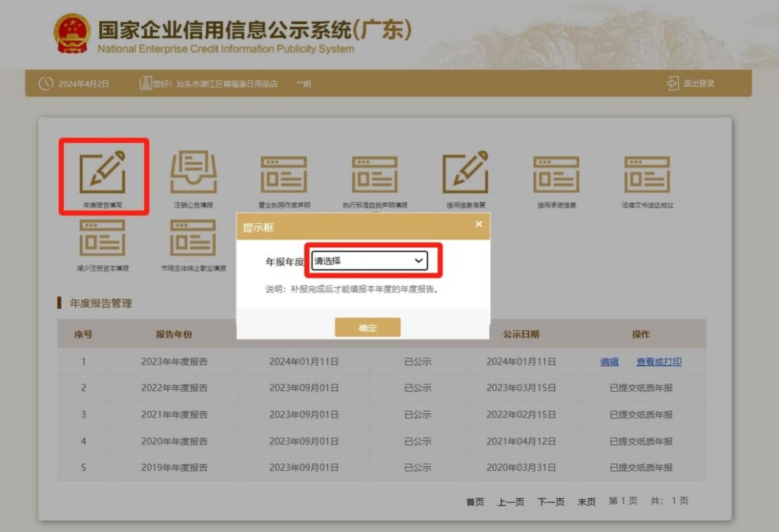Screen dimensions: 779x532
Task: Open the 法律文书送达地址 icon
Action: coord(647,175)
